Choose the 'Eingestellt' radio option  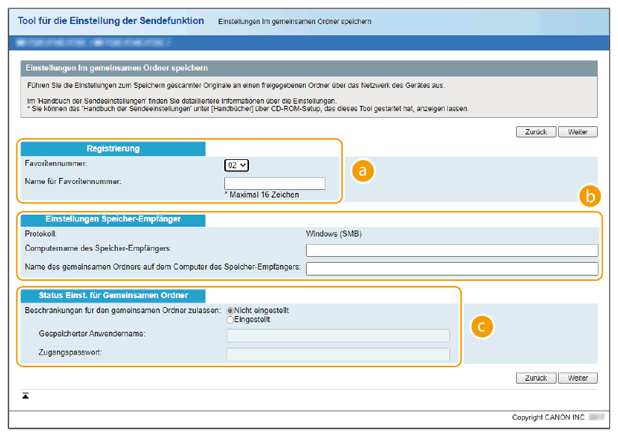232,320
